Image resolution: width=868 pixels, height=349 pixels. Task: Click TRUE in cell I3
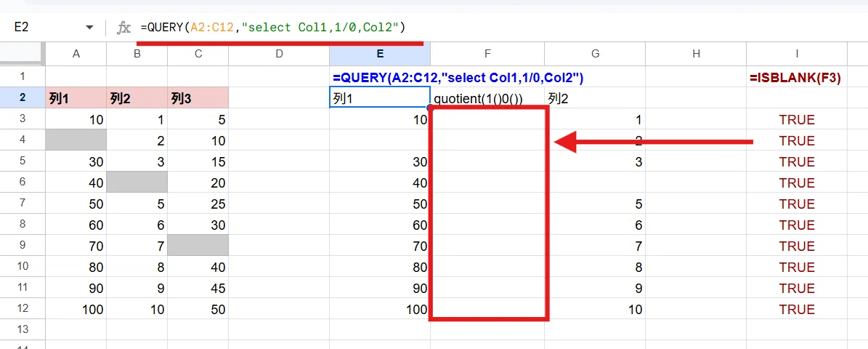[797, 120]
